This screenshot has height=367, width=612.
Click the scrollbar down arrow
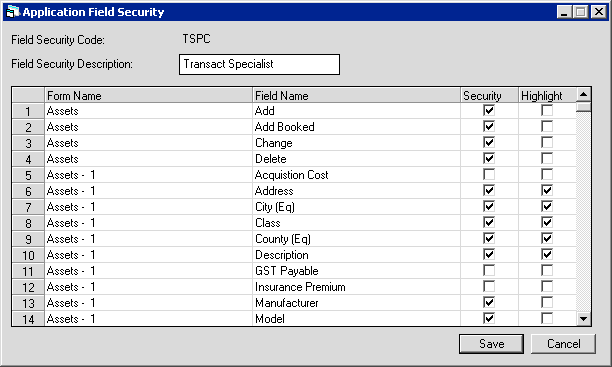[x=584, y=319]
